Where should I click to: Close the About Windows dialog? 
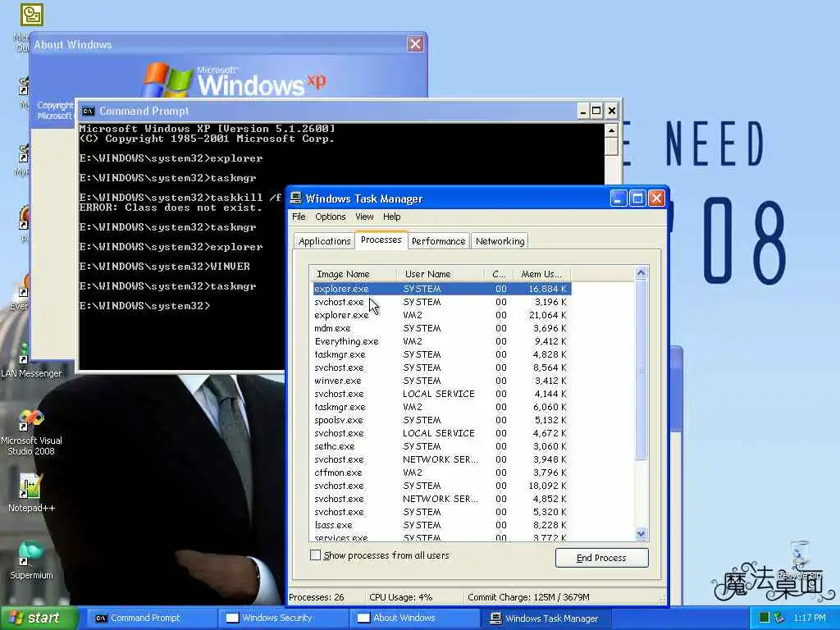coord(415,44)
